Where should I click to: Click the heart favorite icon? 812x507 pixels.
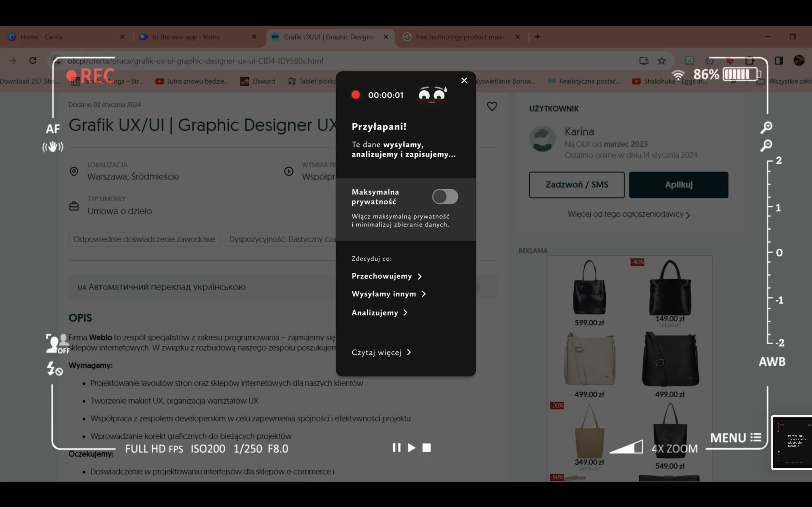(x=492, y=106)
